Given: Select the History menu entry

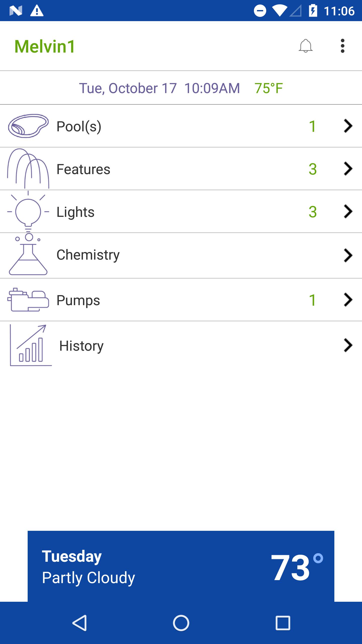Looking at the screenshot, I should click(x=81, y=346).
